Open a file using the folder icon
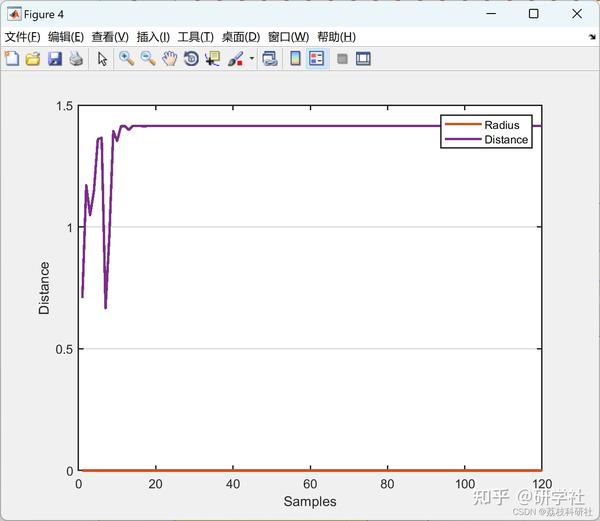 33,59
